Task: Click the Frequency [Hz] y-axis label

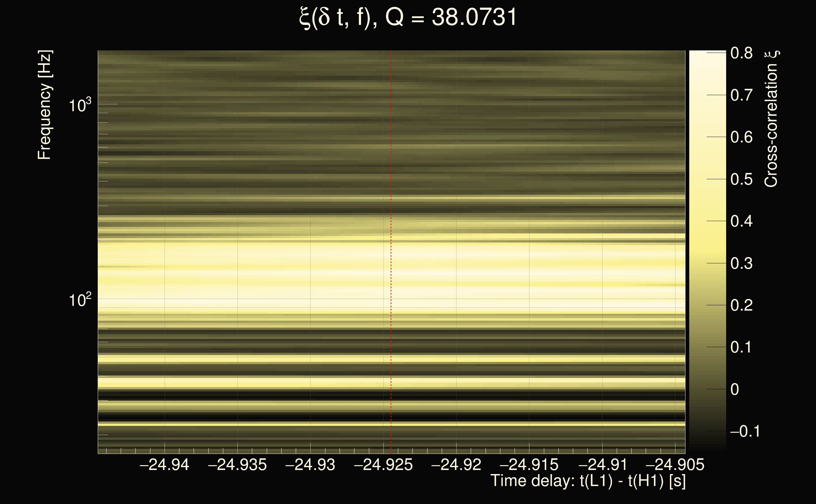Action: pos(44,105)
